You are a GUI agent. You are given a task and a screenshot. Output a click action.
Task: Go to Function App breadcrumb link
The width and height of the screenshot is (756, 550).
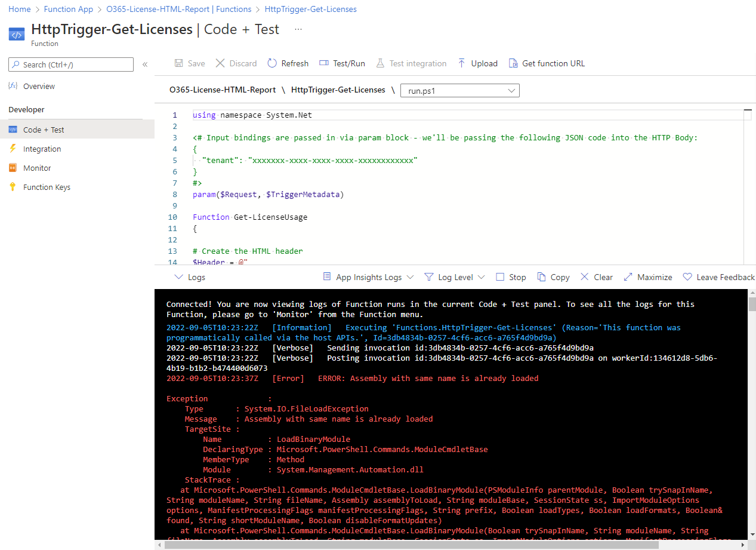[69, 9]
